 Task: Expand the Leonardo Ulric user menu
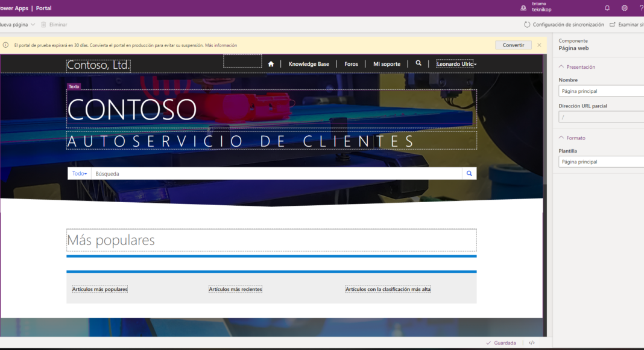(456, 64)
